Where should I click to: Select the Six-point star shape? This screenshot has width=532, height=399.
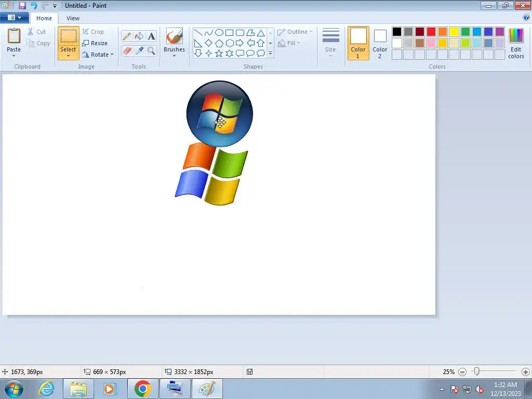click(x=229, y=54)
